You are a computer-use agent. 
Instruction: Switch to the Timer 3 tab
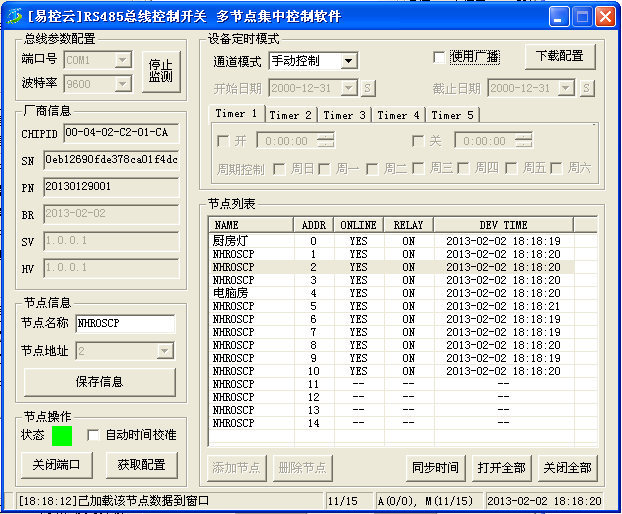[x=345, y=115]
